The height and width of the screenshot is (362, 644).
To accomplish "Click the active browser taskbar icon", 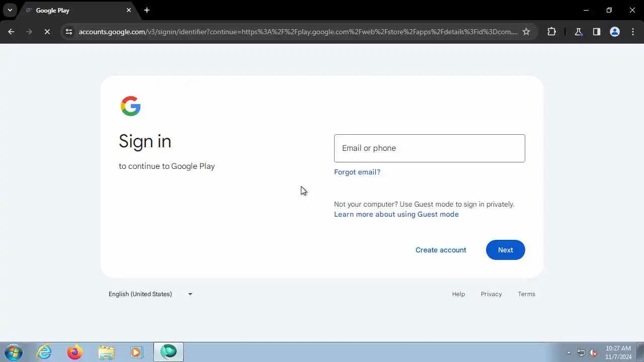I will pos(169,352).
